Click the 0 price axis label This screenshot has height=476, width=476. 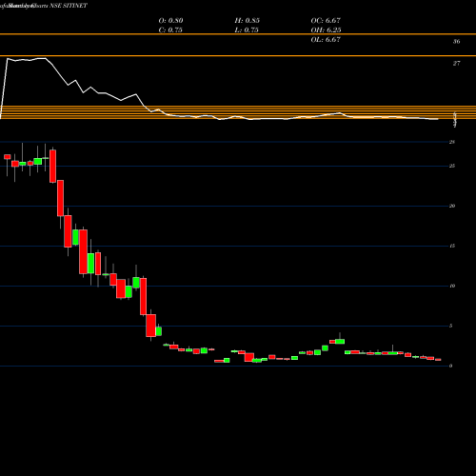coord(450,366)
